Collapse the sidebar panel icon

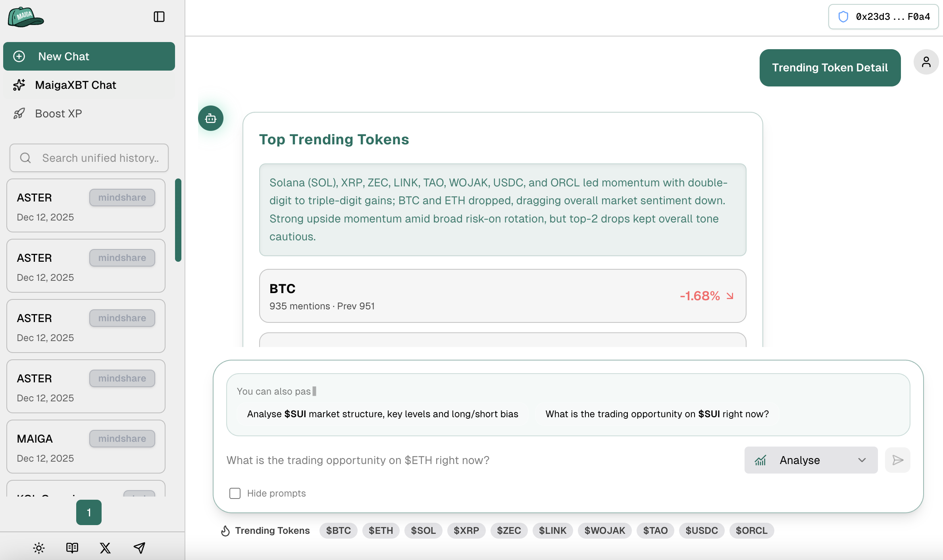(x=159, y=17)
